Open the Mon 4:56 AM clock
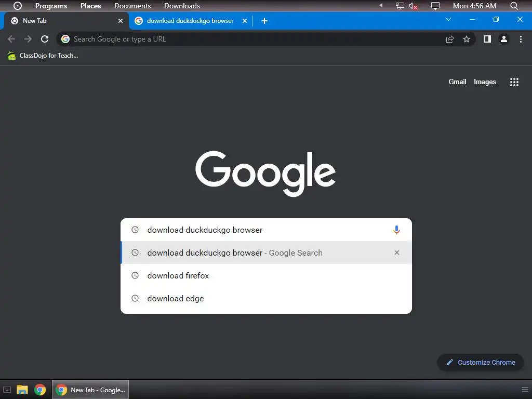This screenshot has height=399, width=532. (x=475, y=6)
